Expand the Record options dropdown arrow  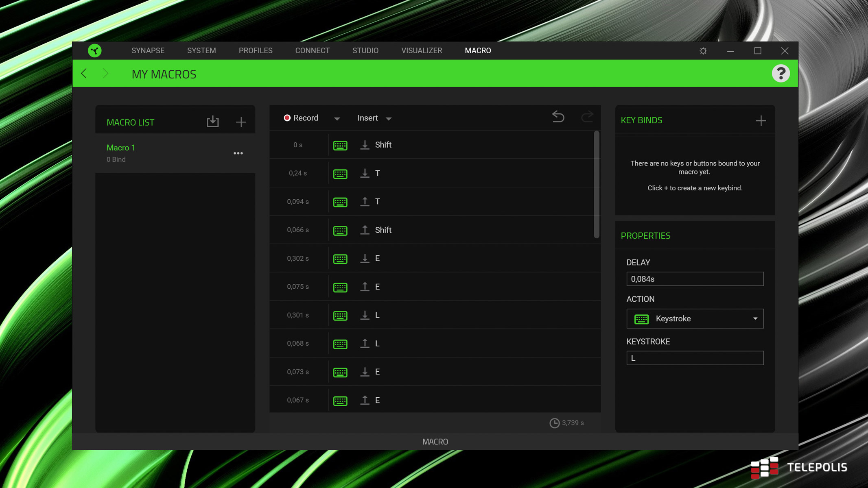coord(337,119)
